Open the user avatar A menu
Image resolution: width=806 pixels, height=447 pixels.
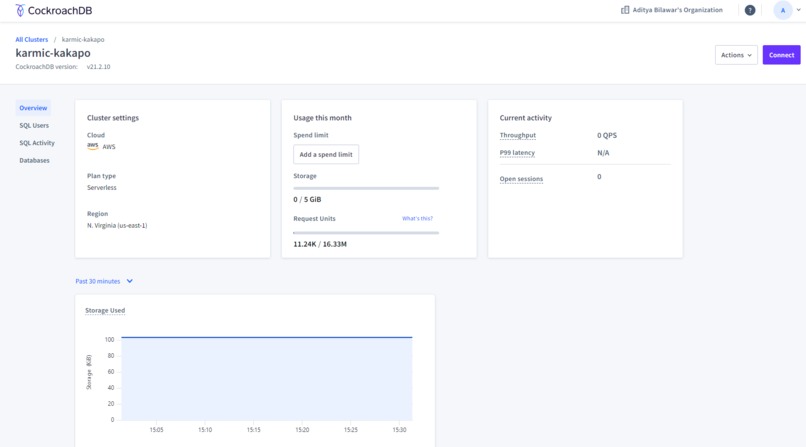[x=783, y=10]
